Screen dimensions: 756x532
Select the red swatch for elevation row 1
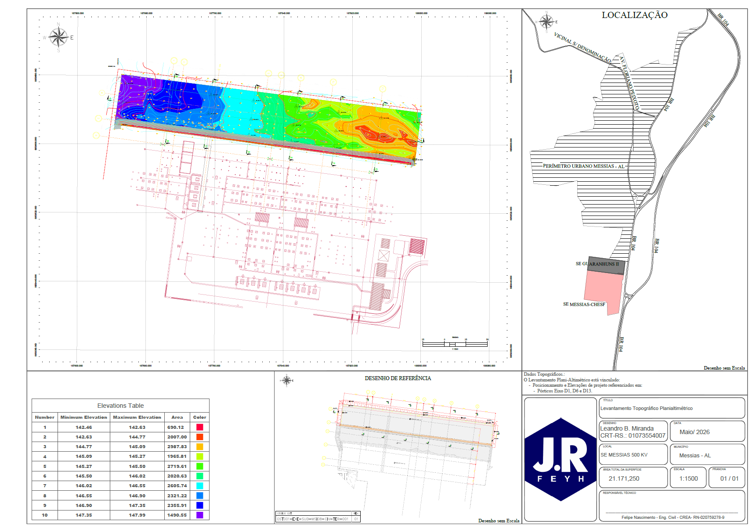point(199,427)
